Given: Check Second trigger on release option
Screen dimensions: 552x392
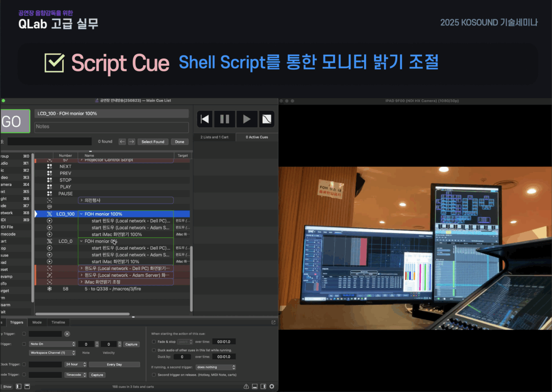Looking at the screenshot, I should click(154, 375).
